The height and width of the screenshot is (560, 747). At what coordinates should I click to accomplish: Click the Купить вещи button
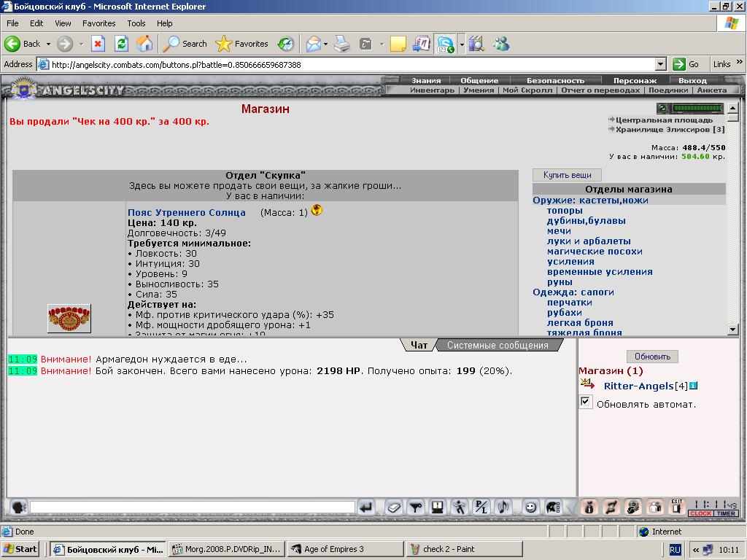(x=567, y=175)
